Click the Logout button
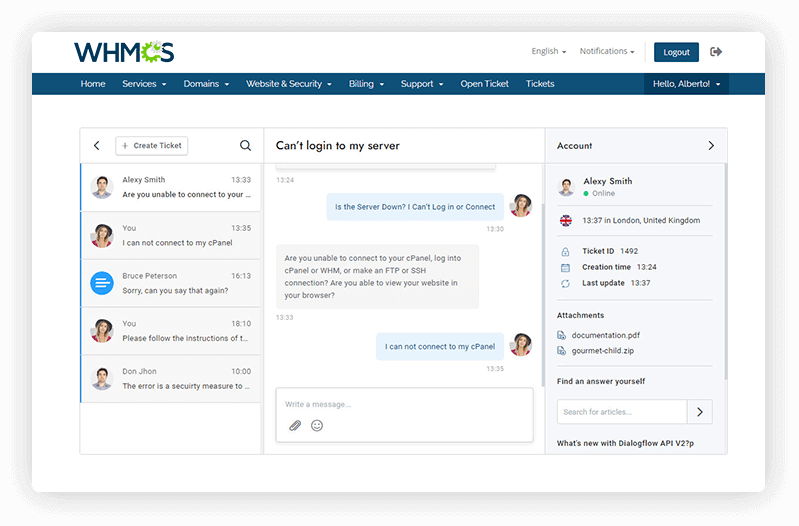The height and width of the screenshot is (526, 799). click(676, 52)
